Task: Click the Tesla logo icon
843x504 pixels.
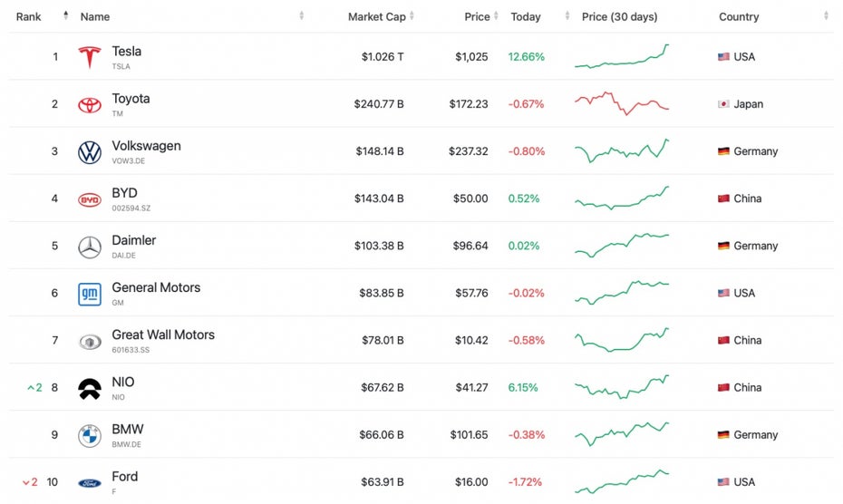Action: (x=89, y=57)
